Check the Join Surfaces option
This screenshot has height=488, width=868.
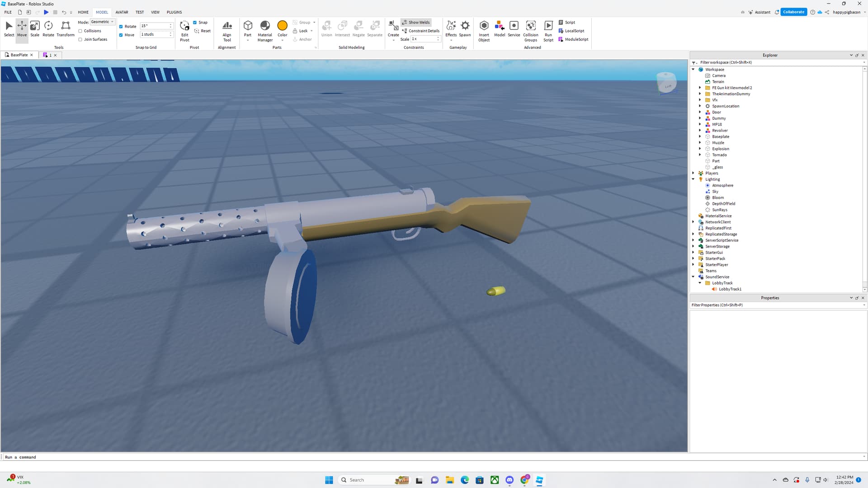pos(80,39)
